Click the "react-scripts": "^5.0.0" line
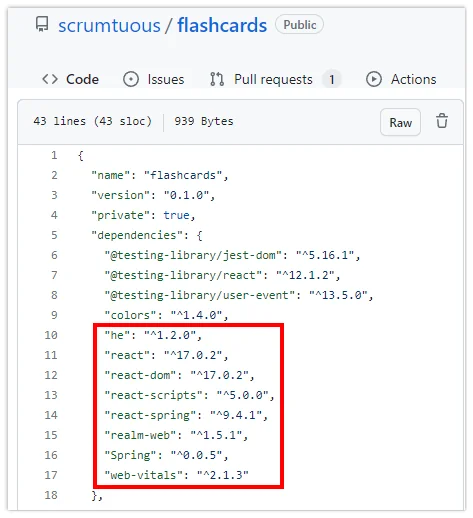The width and height of the screenshot is (473, 518). [189, 395]
